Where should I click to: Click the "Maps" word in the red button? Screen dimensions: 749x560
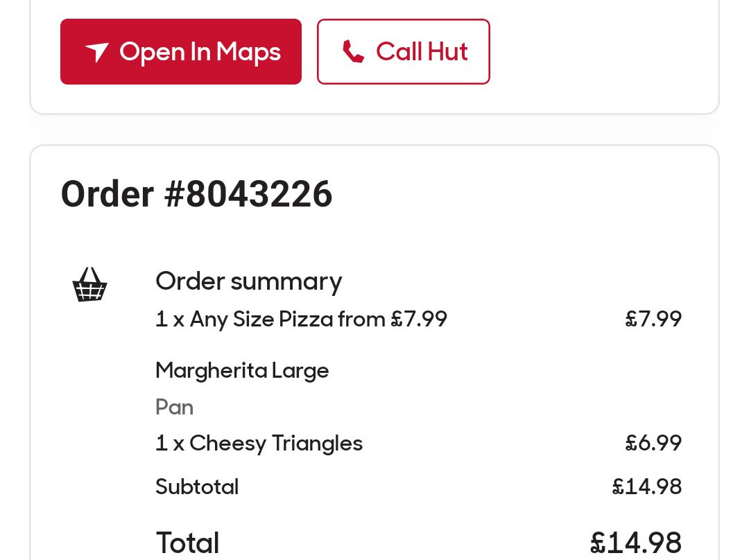point(248,52)
